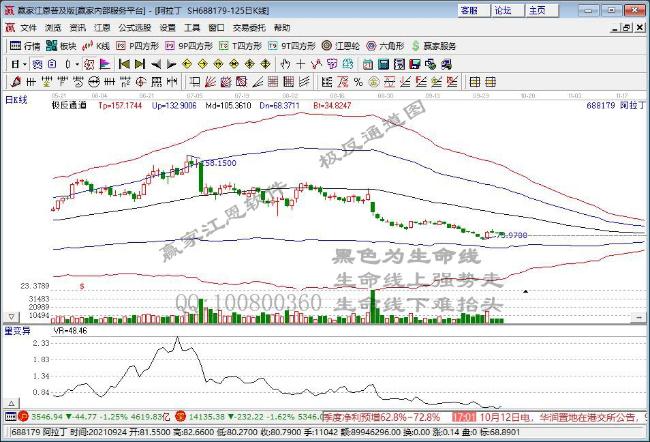
Task: Click the Up=132.9006 value
Action: click(x=174, y=106)
